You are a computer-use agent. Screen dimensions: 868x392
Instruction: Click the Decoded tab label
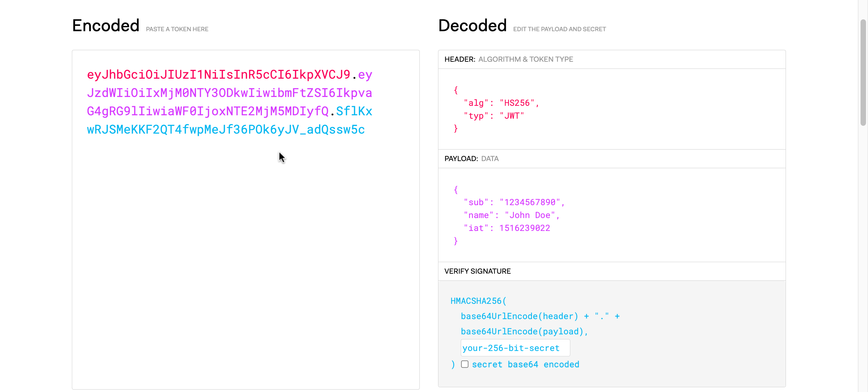[473, 25]
